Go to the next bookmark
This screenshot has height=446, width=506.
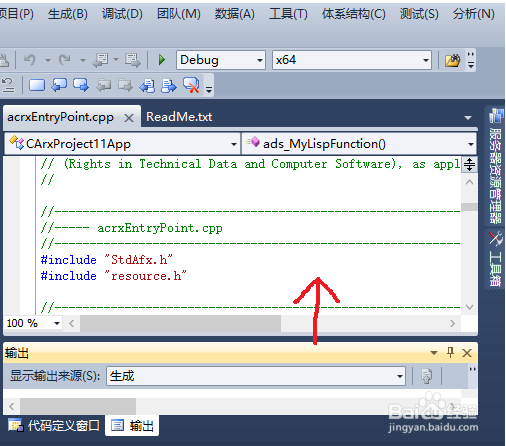pyautogui.click(x=81, y=85)
